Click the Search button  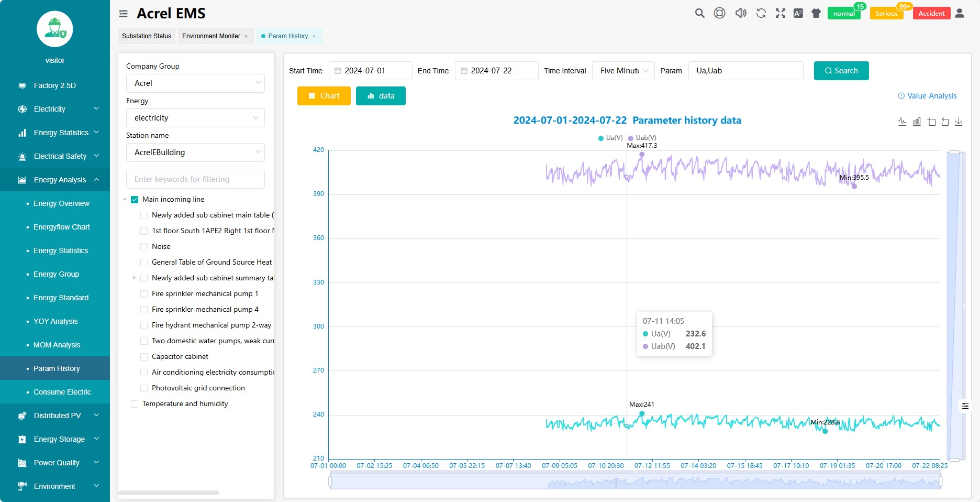[841, 71]
